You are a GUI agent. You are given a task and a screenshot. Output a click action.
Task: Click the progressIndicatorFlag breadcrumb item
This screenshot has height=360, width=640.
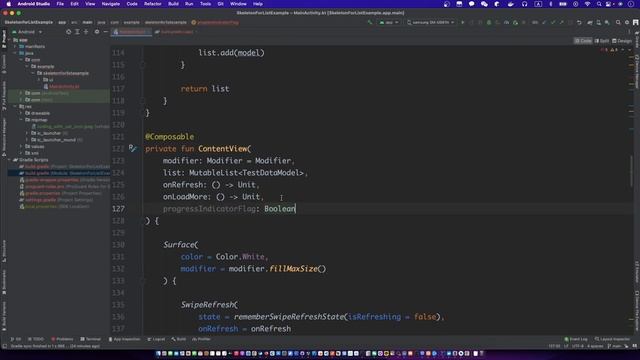(x=216, y=22)
